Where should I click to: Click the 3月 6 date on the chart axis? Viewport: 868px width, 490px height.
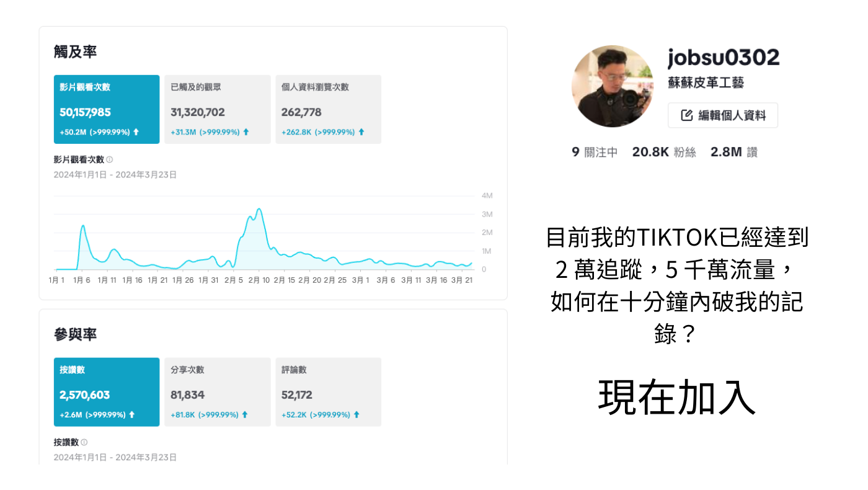[385, 280]
